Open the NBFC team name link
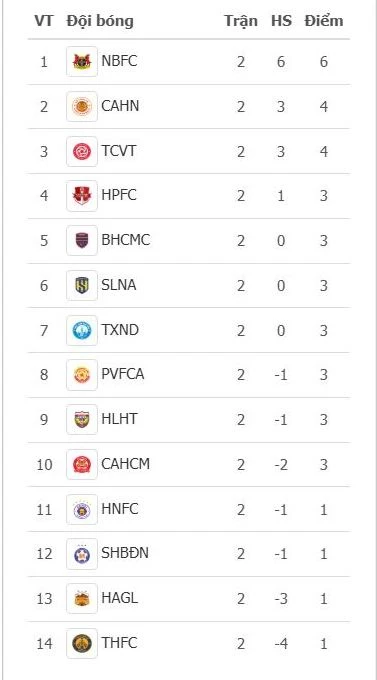Image resolution: width=377 pixels, height=680 pixels. [x=119, y=61]
